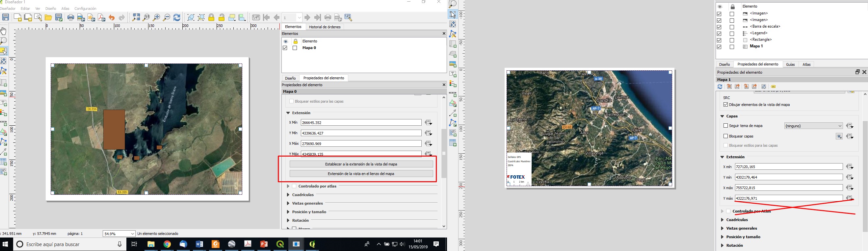This screenshot has height=251, width=868.
Task: Expand Cuadrículas section in right panel
Action: pos(722,220)
